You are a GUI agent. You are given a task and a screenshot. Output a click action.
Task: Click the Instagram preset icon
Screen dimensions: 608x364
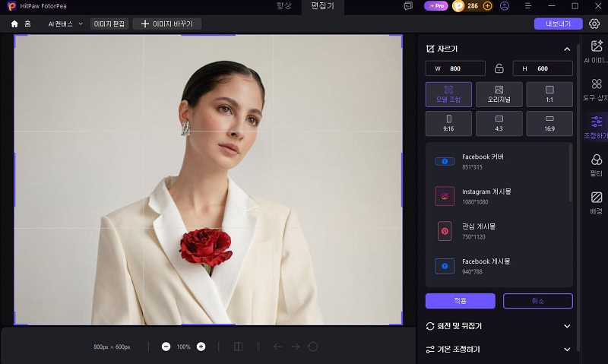click(x=445, y=196)
